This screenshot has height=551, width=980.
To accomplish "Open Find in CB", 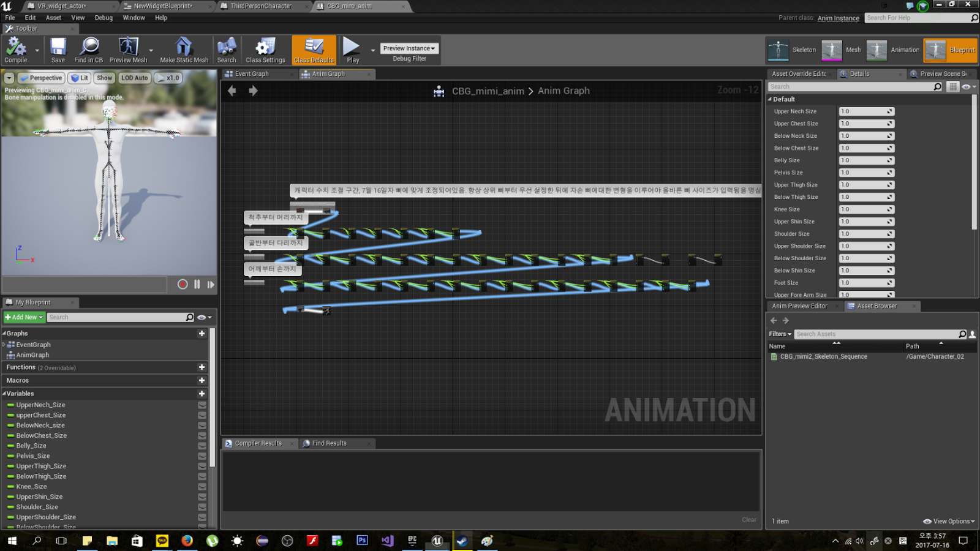I will pyautogui.click(x=89, y=50).
